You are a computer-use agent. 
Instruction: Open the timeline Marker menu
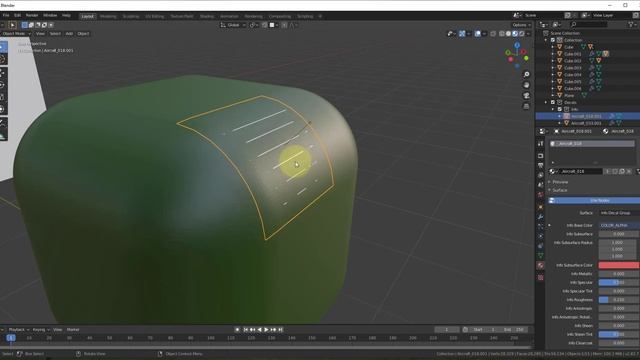(73, 329)
